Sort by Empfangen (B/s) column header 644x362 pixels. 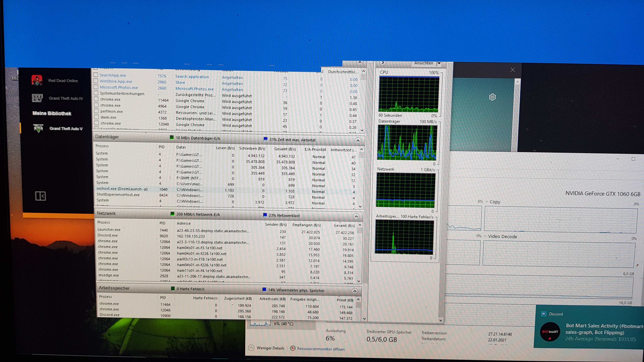point(306,225)
